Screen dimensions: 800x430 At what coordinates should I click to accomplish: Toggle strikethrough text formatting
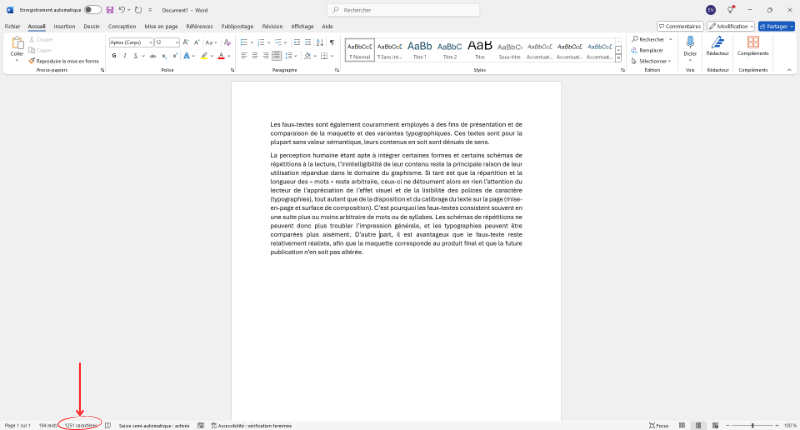click(152, 56)
